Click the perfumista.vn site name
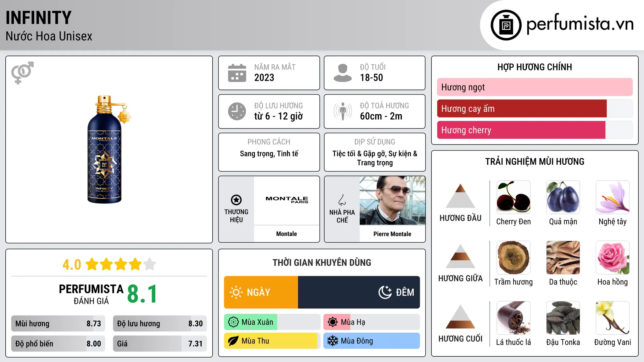644x362 pixels. click(580, 24)
